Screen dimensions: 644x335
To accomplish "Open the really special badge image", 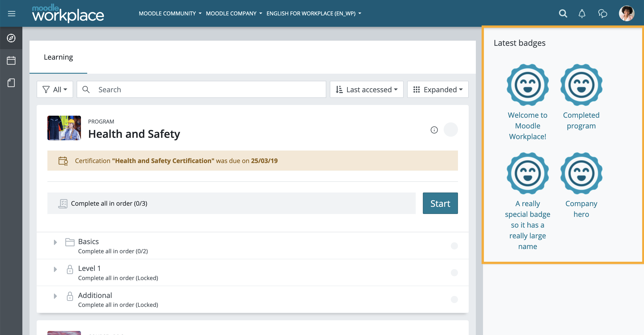I will (x=527, y=173).
